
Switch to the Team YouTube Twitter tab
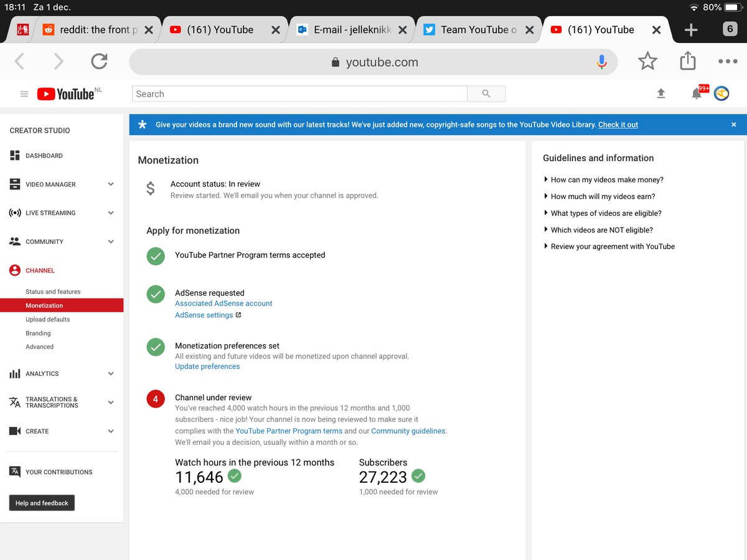coord(478,29)
